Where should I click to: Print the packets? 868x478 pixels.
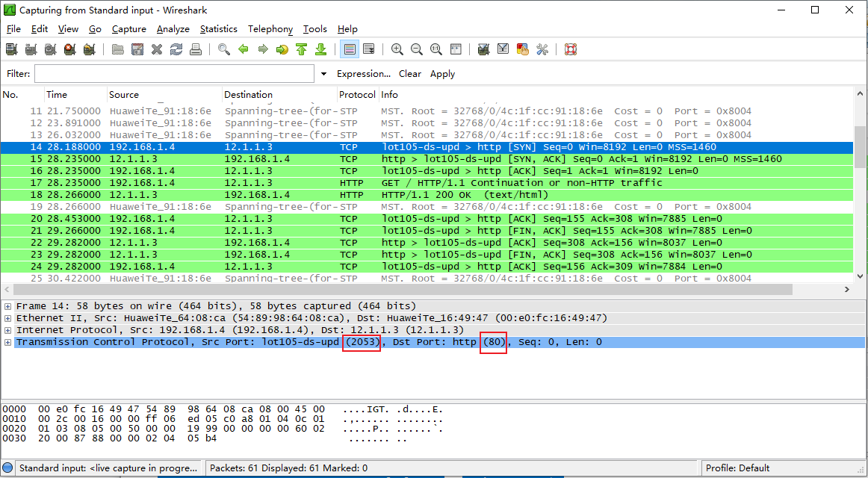click(196, 50)
